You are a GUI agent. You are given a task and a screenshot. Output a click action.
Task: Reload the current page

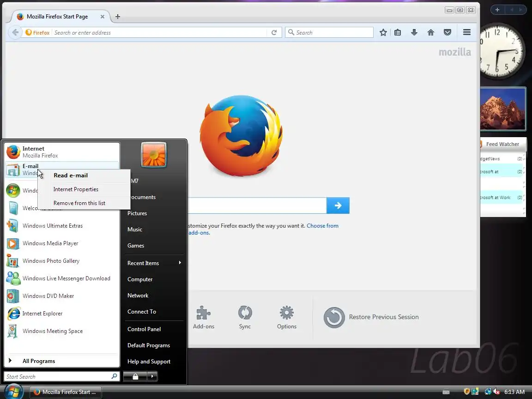tap(274, 33)
